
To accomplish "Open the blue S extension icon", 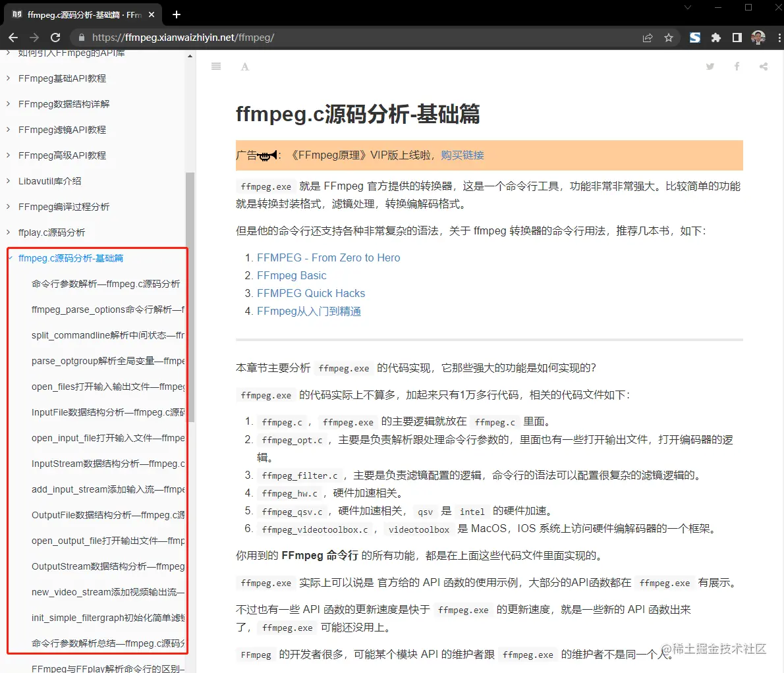I will (695, 38).
